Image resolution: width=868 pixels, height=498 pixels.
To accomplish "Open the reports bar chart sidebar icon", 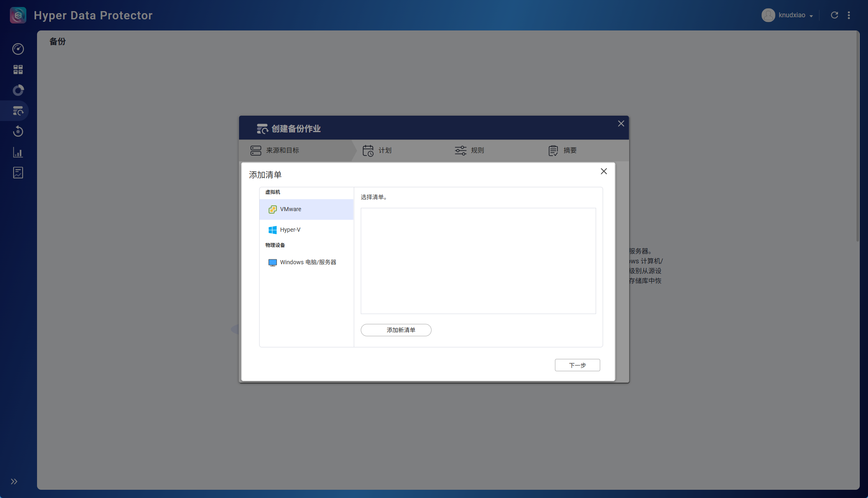I will click(18, 153).
